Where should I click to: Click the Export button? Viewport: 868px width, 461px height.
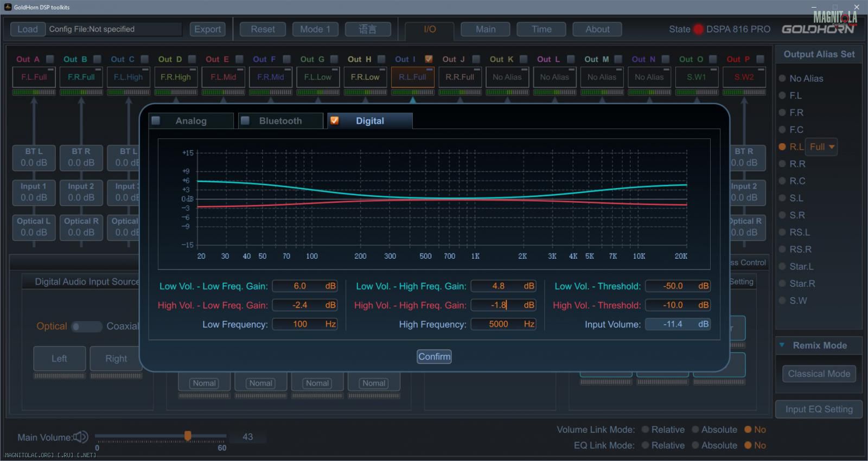tap(208, 29)
